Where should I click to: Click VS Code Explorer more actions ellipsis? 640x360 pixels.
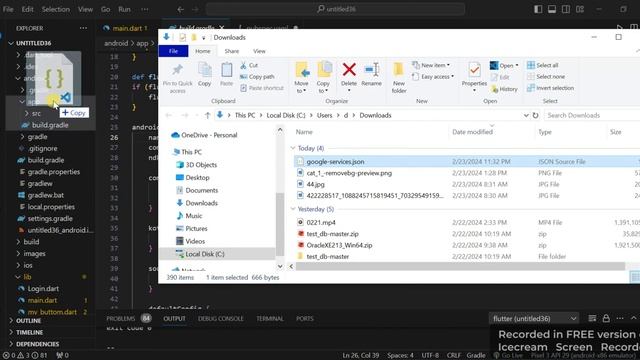click(x=83, y=28)
